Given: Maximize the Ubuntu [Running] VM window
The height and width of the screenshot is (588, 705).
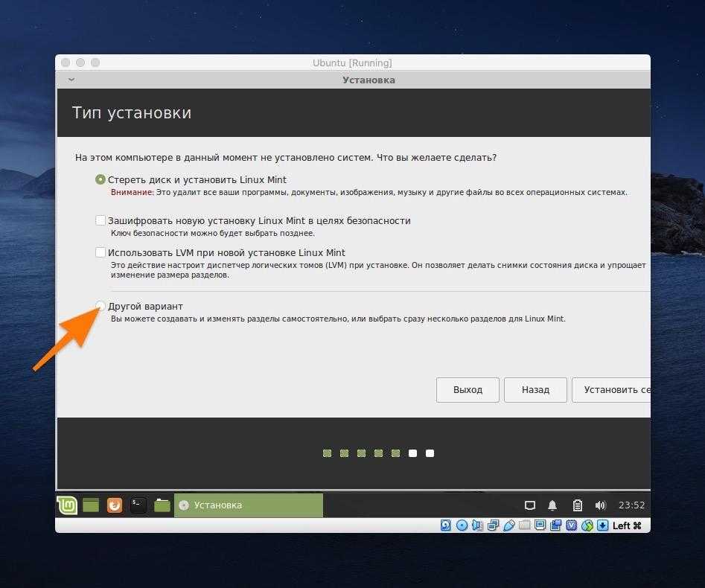Looking at the screenshot, I should pyautogui.click(x=95, y=63).
